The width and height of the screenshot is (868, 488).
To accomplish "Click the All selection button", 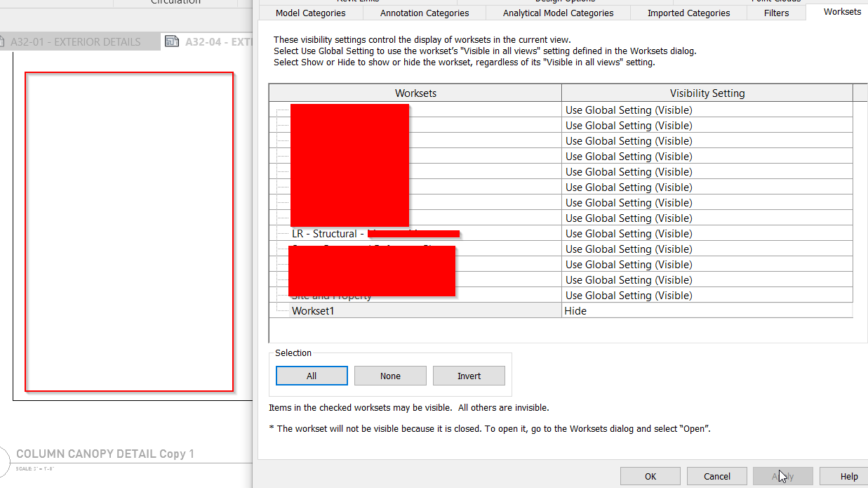I will (312, 376).
